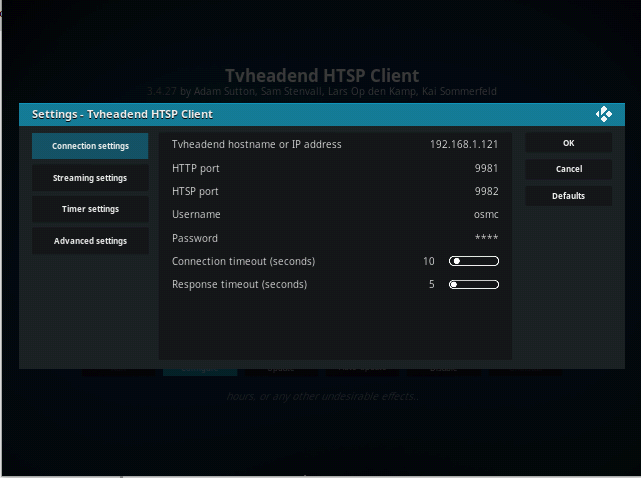
Task: Click the dialog title Settings - Tvheadend HTSP Client
Action: (x=122, y=114)
